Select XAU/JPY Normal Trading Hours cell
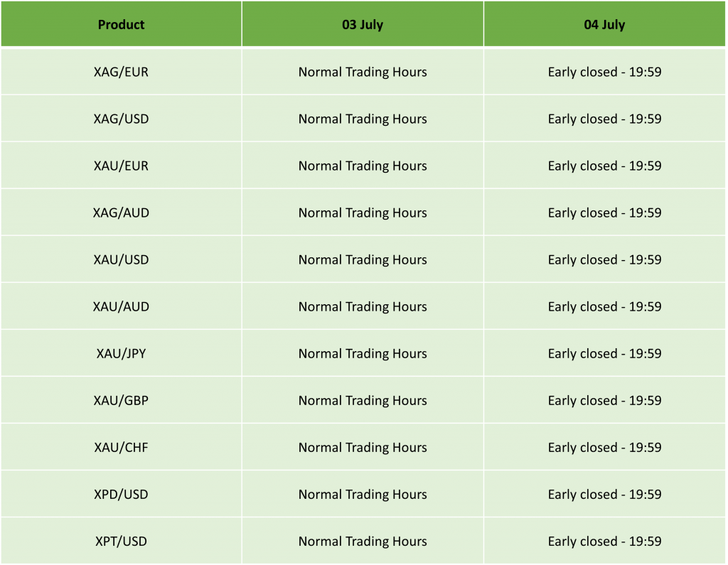The image size is (728, 565). (363, 353)
